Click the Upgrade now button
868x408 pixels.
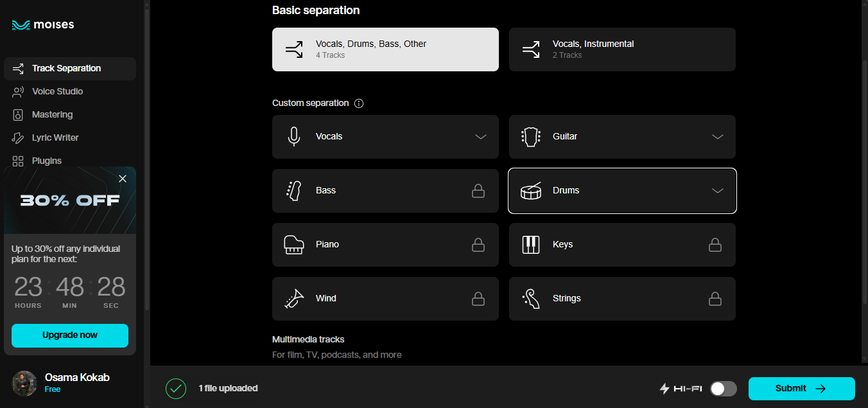coord(69,335)
